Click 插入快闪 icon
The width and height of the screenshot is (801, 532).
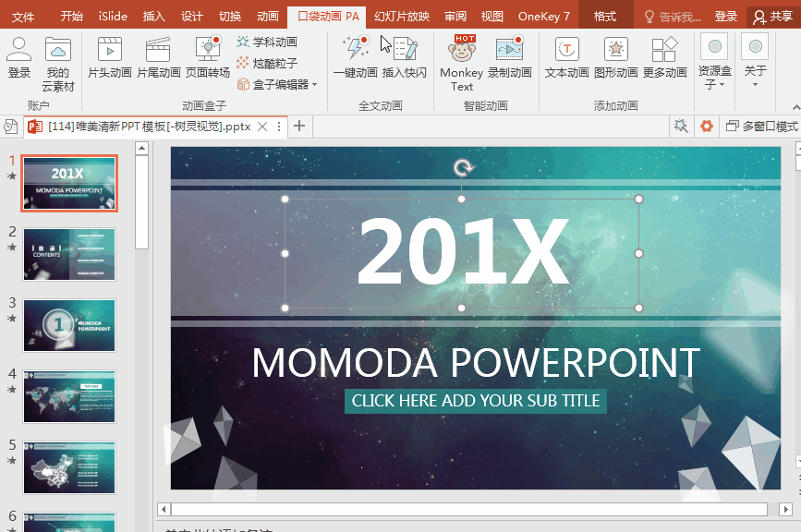click(x=404, y=57)
